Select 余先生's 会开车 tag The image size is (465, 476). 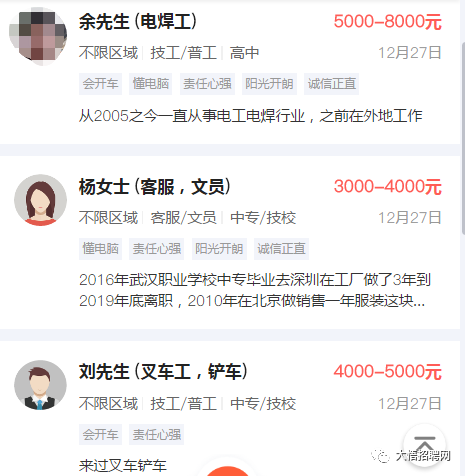pyautogui.click(x=100, y=84)
